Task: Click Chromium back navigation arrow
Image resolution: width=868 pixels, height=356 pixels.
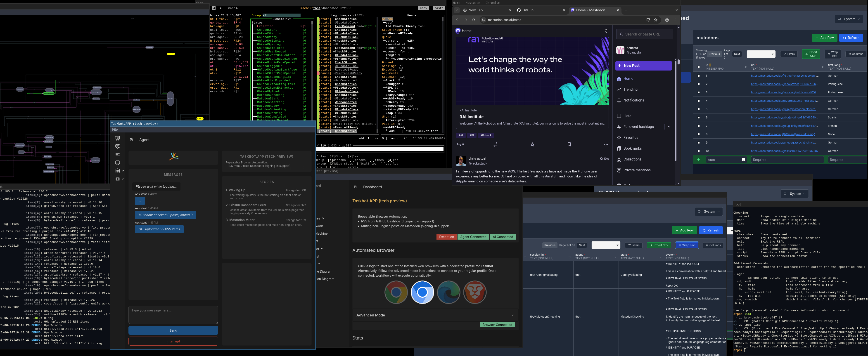Action: [458, 20]
